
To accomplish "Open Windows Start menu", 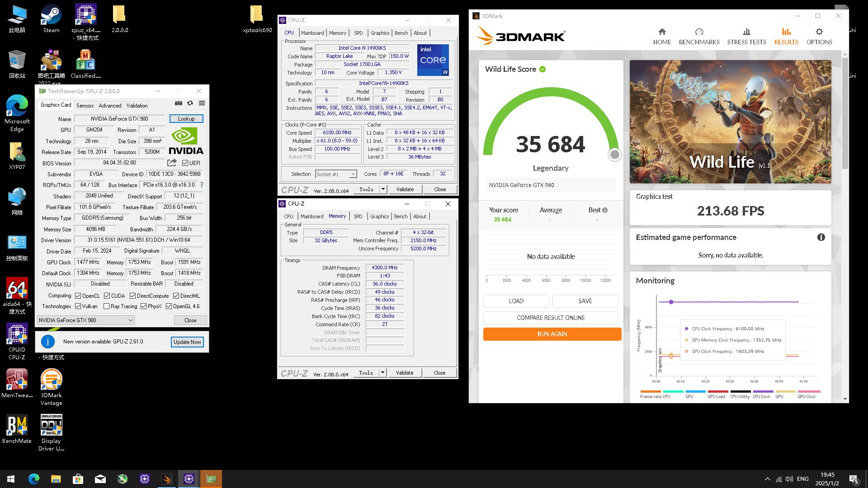I will (x=11, y=479).
